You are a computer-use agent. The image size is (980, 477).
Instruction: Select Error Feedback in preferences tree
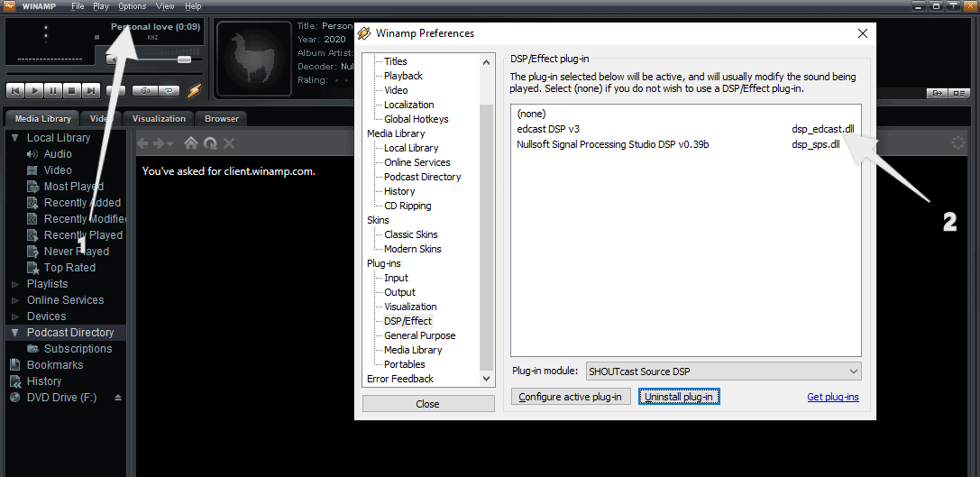400,379
